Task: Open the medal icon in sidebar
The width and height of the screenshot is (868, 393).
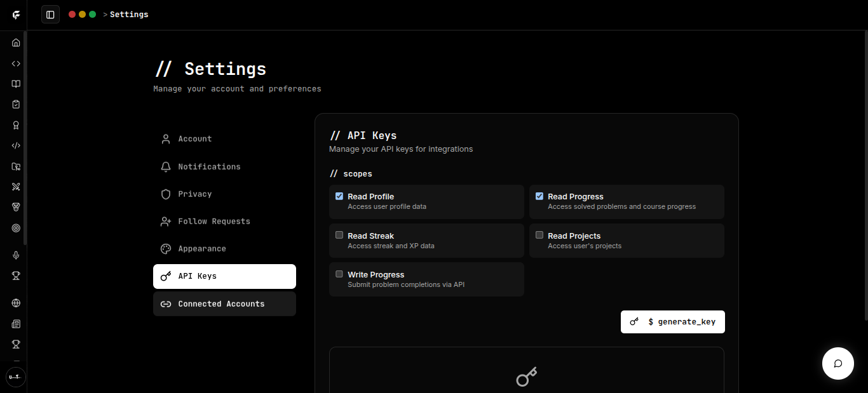Action: 16,207
